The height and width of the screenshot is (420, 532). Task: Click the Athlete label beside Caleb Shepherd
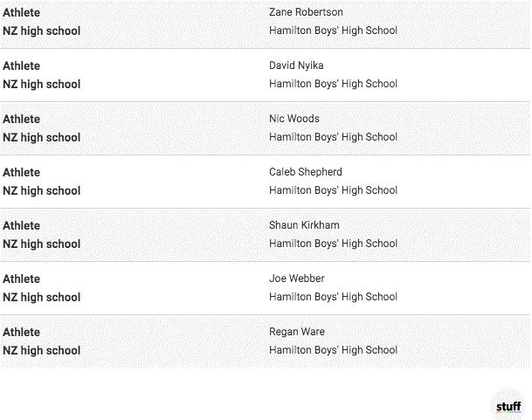point(21,173)
